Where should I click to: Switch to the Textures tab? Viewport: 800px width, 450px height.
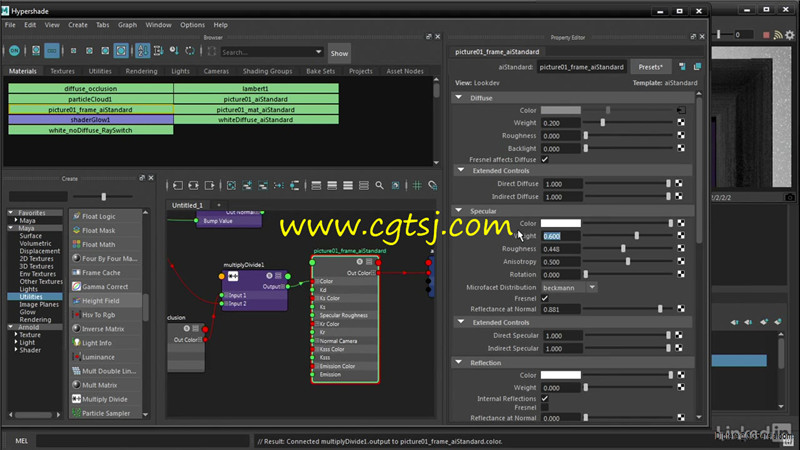point(62,71)
